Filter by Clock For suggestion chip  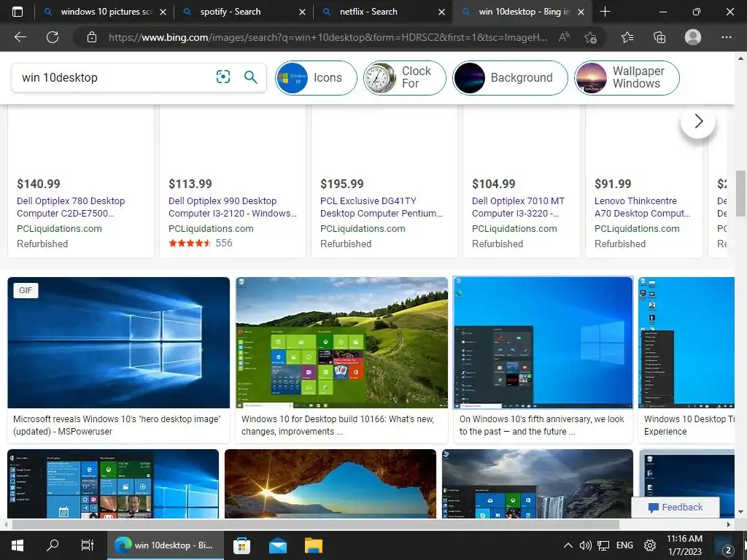(x=404, y=77)
